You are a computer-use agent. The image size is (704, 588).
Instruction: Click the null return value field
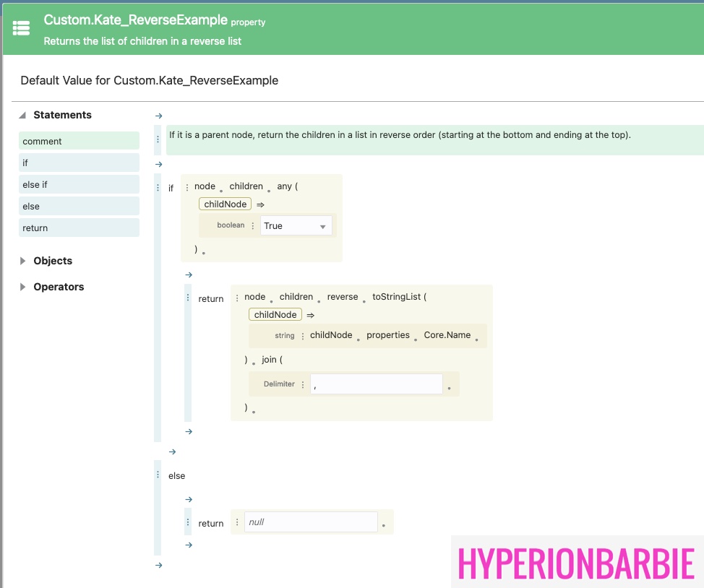(311, 522)
